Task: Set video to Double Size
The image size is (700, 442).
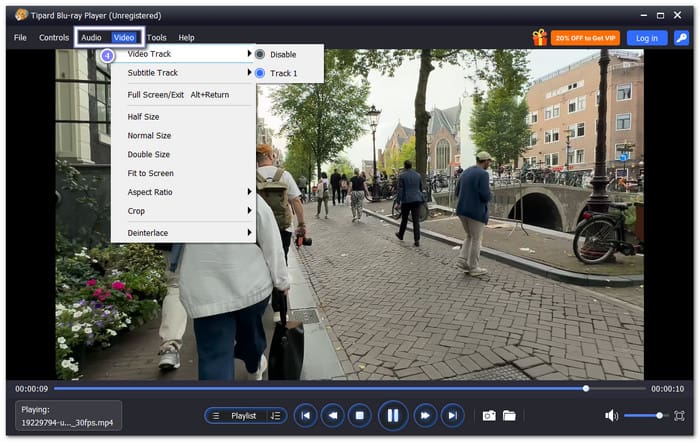Action: click(x=183, y=154)
